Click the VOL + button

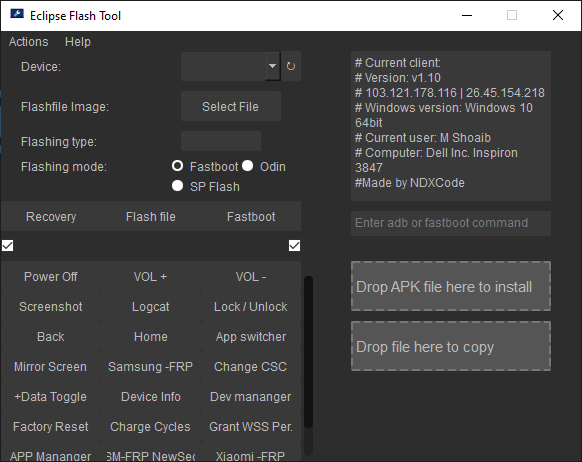(151, 277)
